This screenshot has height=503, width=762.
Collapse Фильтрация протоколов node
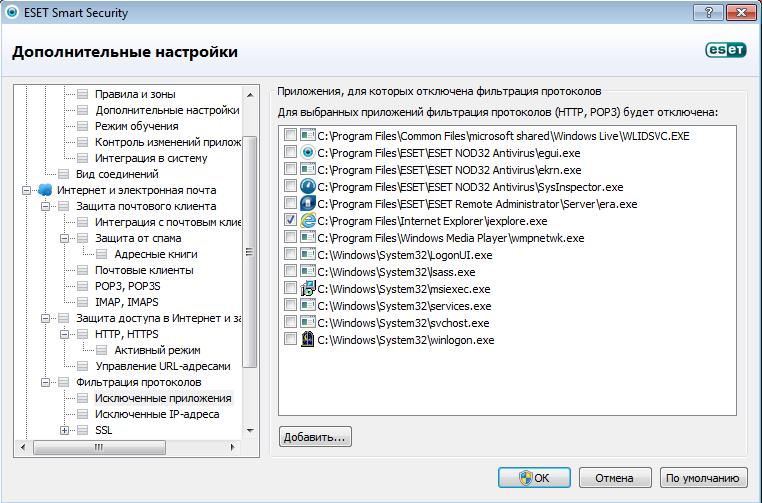coord(46,382)
